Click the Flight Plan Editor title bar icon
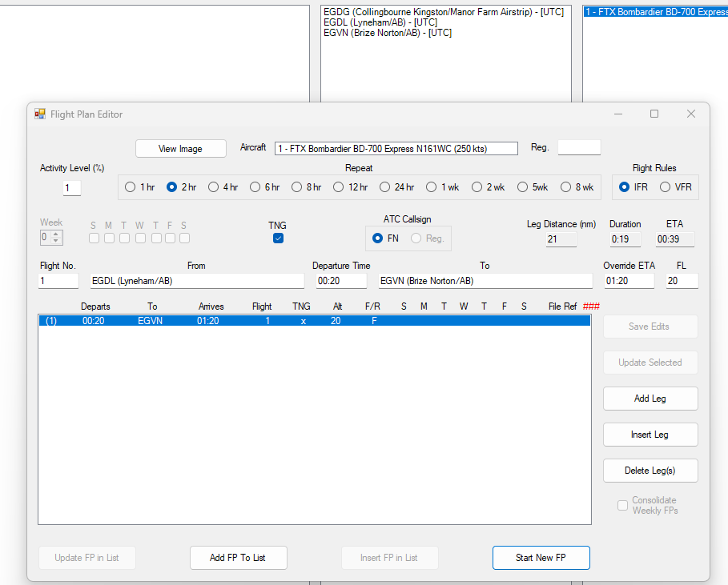The image size is (728, 585). coord(39,114)
